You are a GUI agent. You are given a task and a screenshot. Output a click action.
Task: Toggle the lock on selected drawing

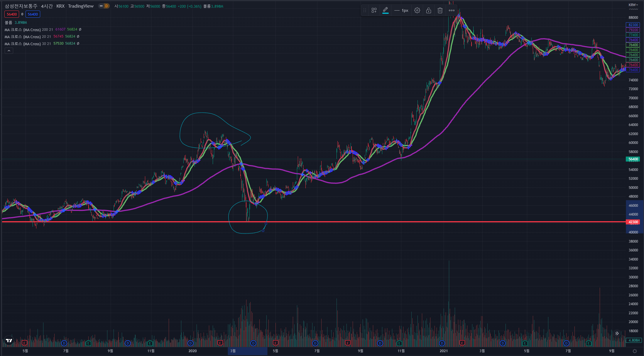tap(429, 11)
